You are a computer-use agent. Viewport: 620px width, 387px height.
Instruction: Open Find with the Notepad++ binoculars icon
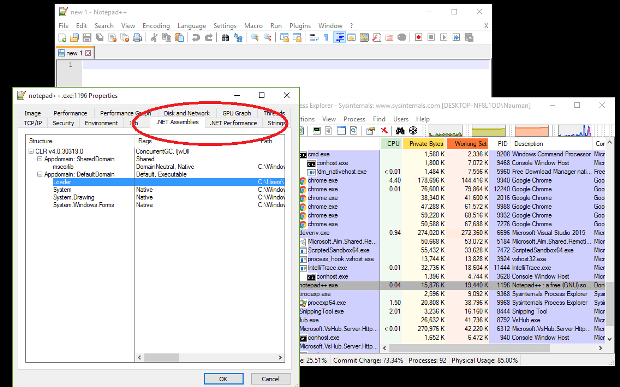click(225, 38)
